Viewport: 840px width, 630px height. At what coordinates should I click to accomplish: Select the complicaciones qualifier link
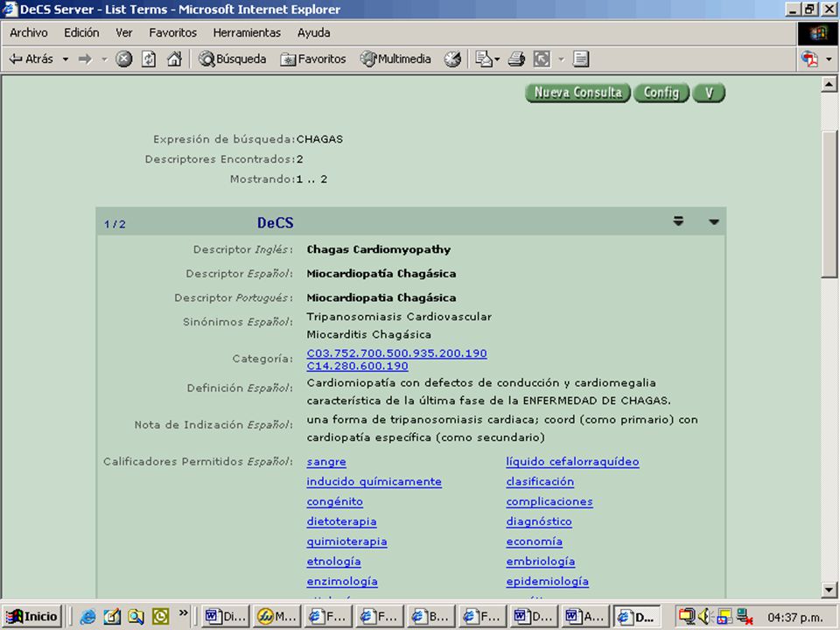point(549,502)
